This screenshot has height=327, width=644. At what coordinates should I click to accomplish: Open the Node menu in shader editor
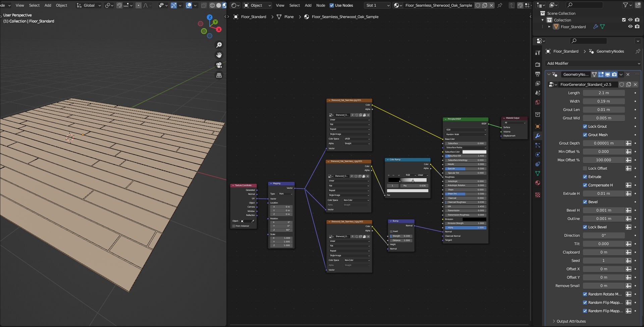321,5
